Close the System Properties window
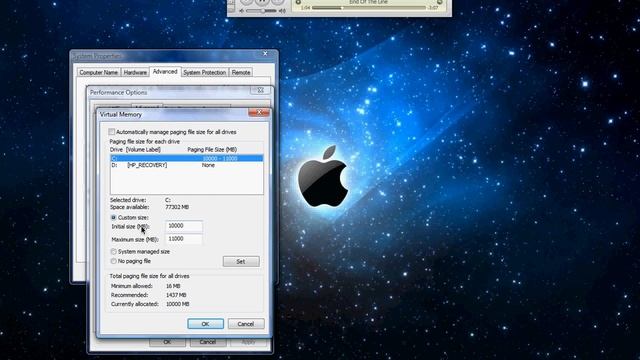This screenshot has width=640, height=360. (x=265, y=53)
